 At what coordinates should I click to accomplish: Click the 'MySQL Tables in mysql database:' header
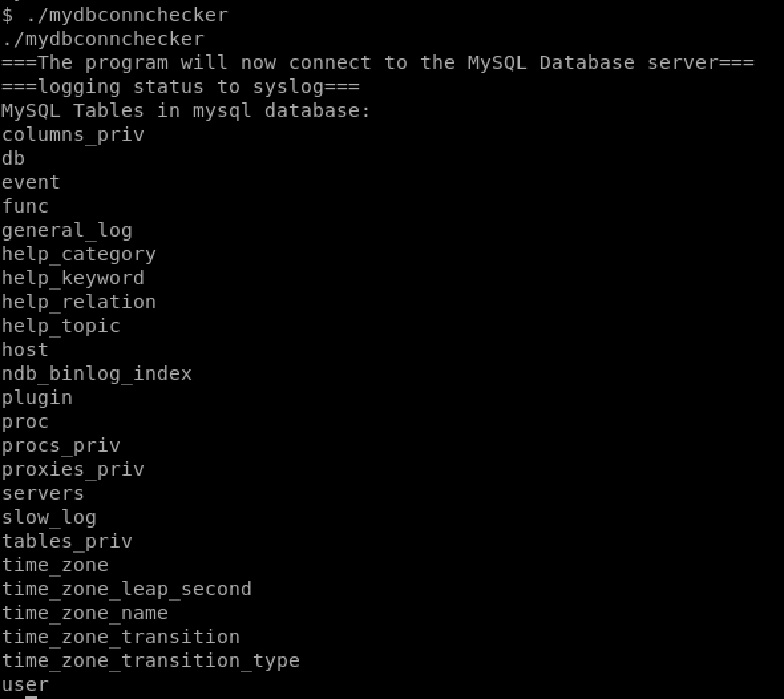pos(185,111)
